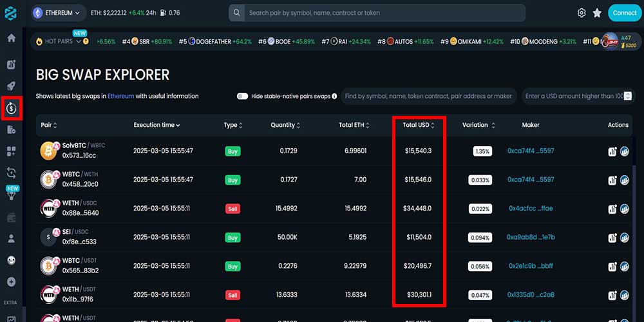644x322 pixels.
Task: Open the chart action for the 0x1335d0 maker row
Action: (612, 295)
